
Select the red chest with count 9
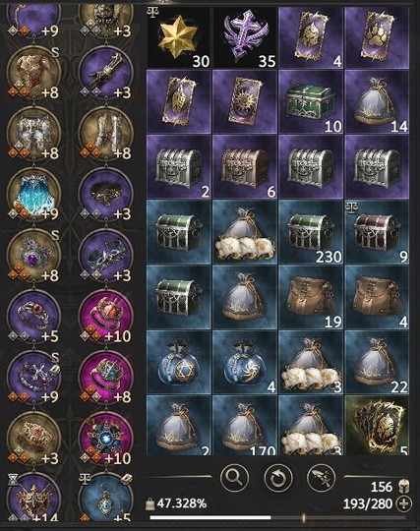tap(377, 232)
